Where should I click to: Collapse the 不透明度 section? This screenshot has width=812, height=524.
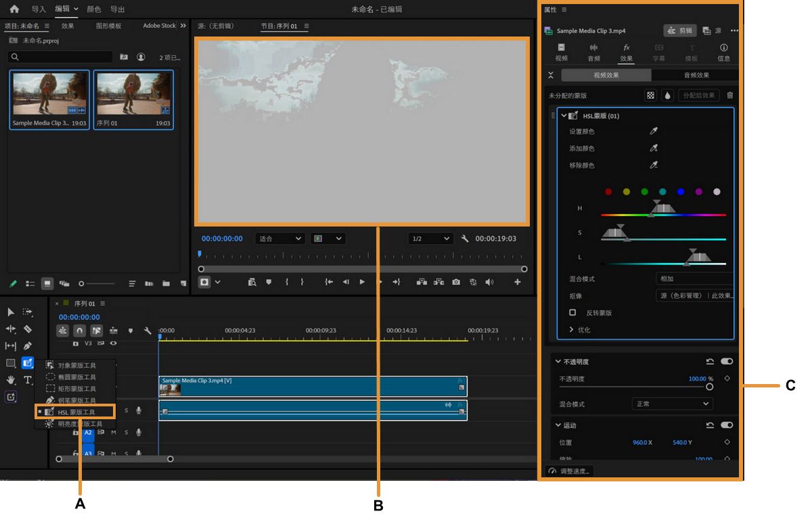tap(558, 362)
